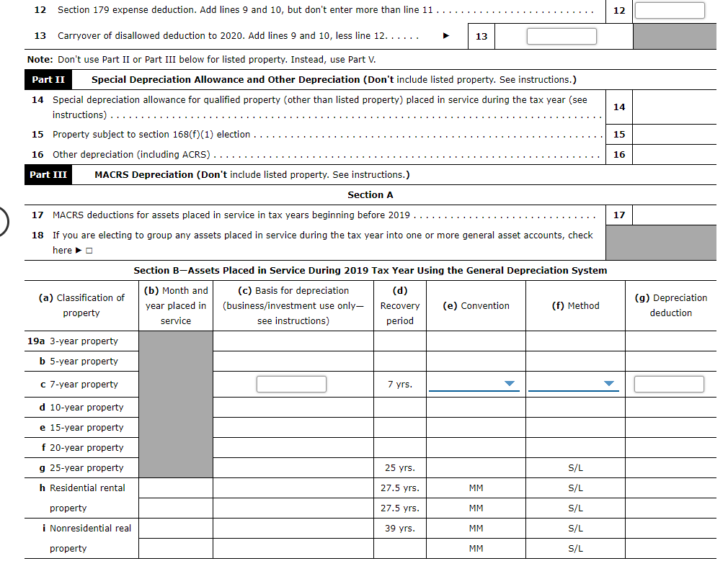Image resolution: width=728 pixels, height=561 pixels.
Task: Click the '(f) Method' column header
Action: click(x=575, y=306)
